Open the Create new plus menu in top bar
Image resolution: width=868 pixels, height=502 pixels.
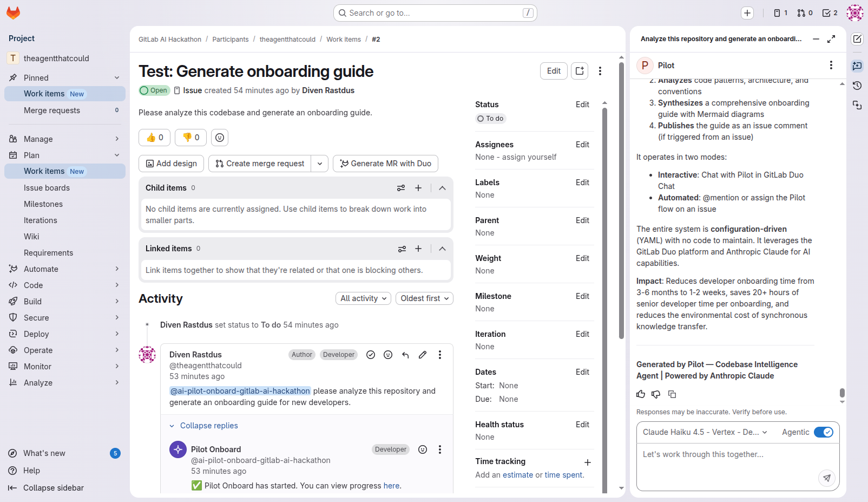click(747, 13)
